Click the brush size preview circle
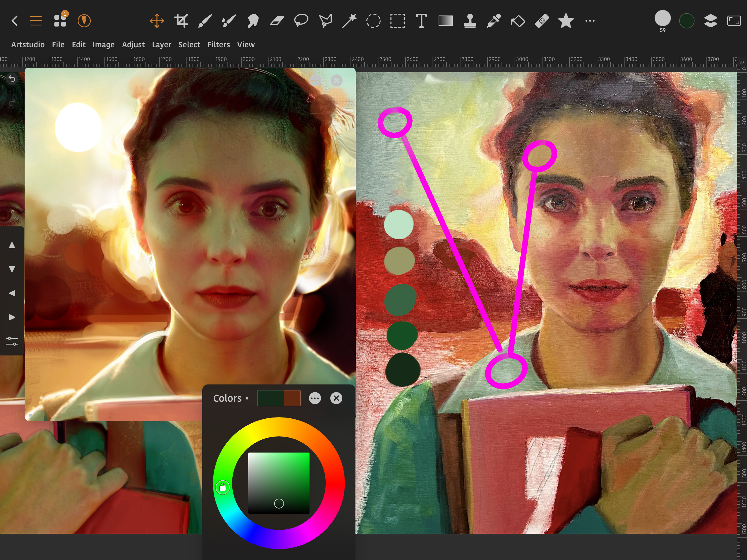Screen dimensions: 747x560 point(662,19)
